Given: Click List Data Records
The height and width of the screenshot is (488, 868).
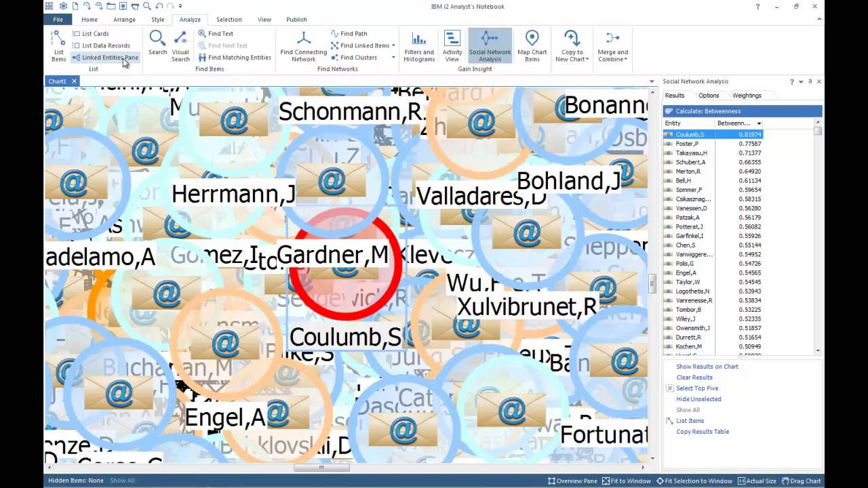Looking at the screenshot, I should pos(101,45).
